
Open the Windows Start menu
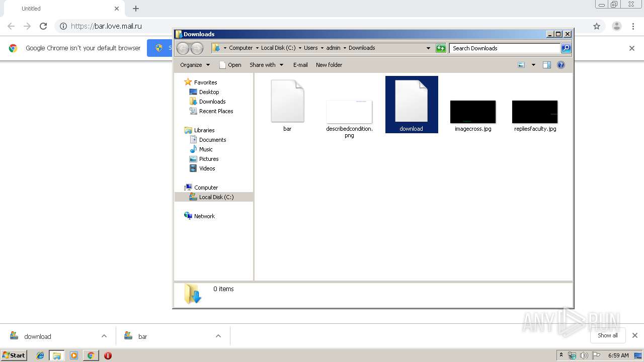[x=14, y=355]
